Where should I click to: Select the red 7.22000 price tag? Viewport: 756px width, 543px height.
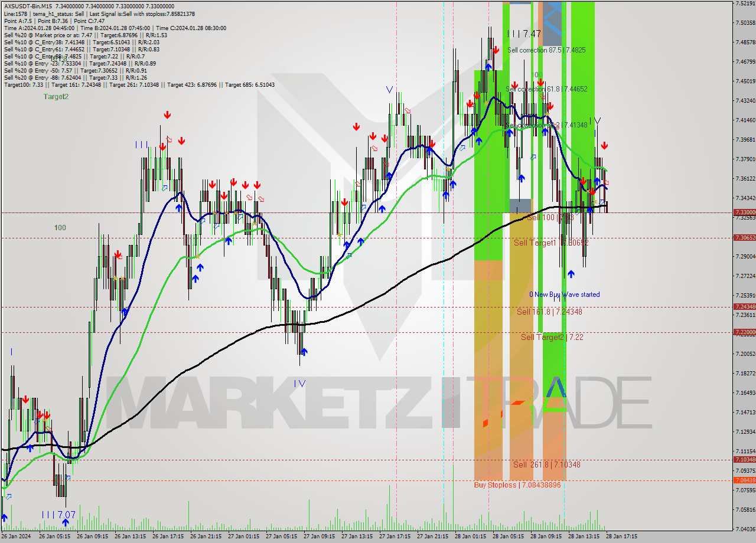point(744,332)
